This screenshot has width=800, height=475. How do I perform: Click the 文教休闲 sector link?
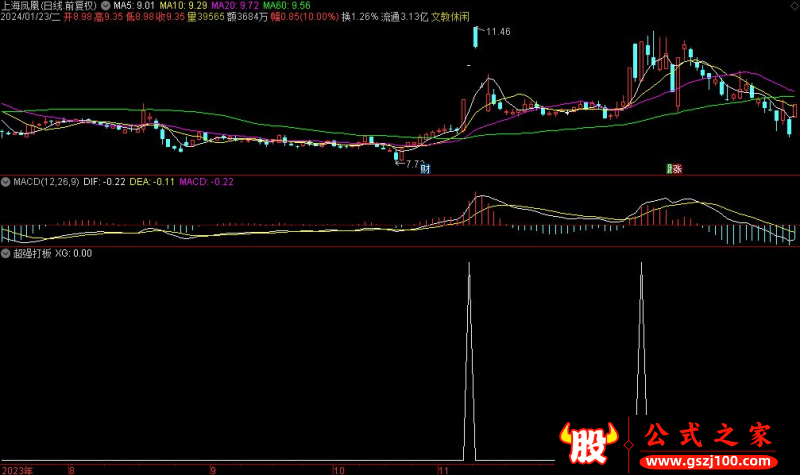pyautogui.click(x=450, y=17)
